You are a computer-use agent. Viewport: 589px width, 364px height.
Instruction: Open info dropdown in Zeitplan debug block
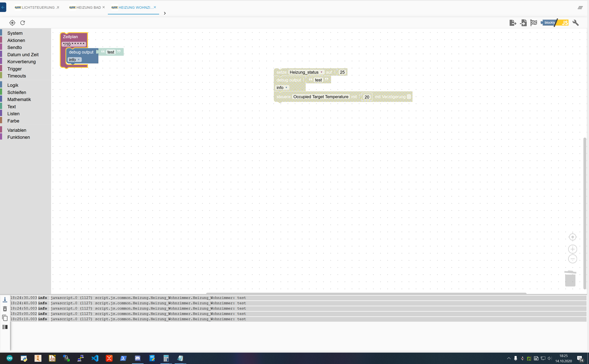[74, 60]
